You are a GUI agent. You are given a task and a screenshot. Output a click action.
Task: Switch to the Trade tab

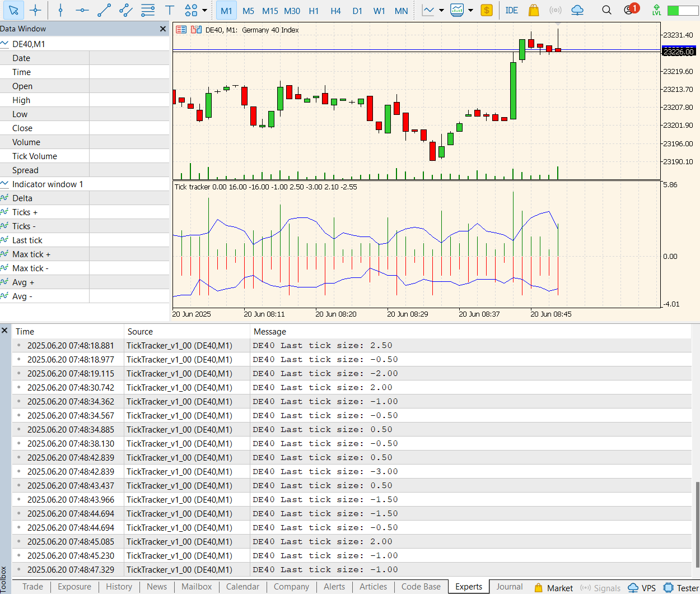(x=32, y=587)
